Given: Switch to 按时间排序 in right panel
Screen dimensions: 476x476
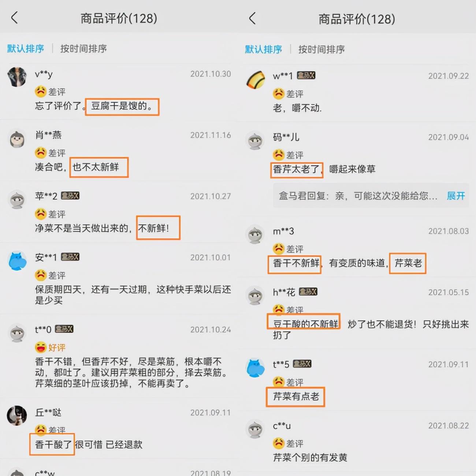Looking at the screenshot, I should [x=321, y=49].
